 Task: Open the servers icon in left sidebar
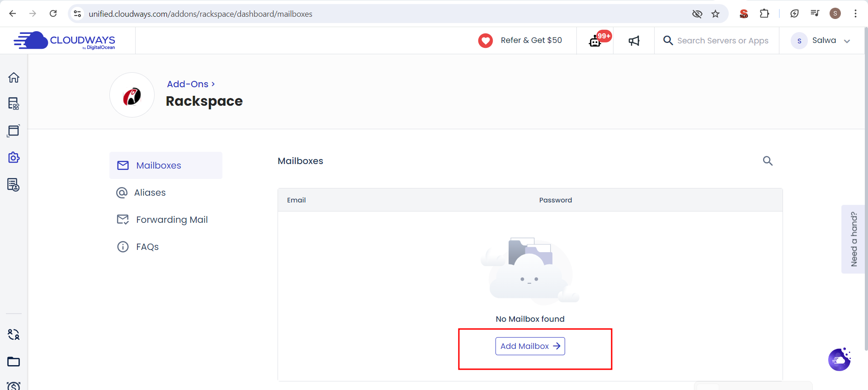[14, 103]
